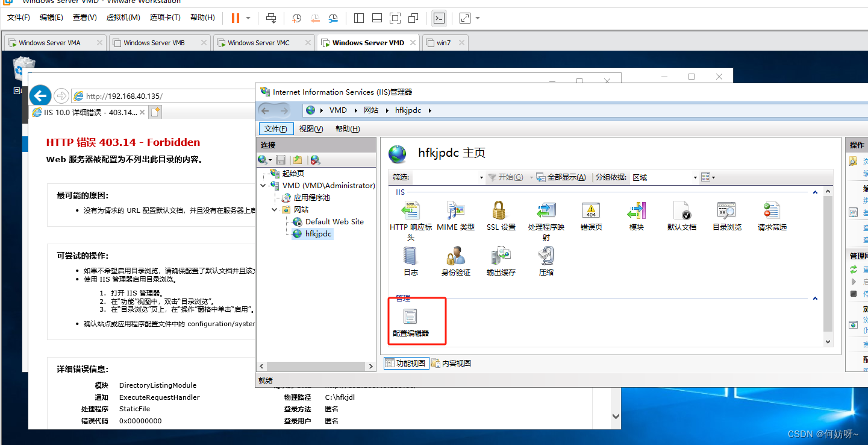Select the 默认文档 feature icon
The height and width of the screenshot is (445, 868).
pyautogui.click(x=681, y=211)
